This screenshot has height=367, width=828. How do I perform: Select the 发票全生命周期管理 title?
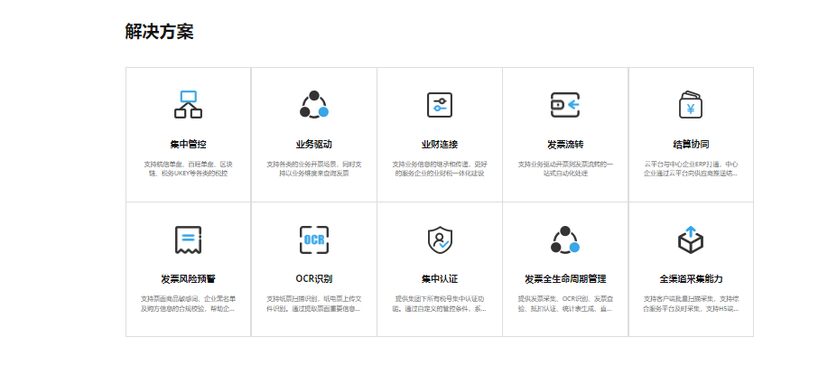565,279
